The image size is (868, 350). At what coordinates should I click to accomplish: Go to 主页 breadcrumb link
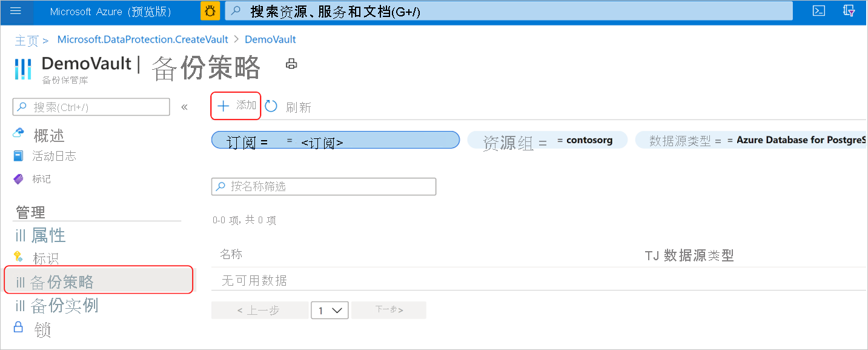pyautogui.click(x=27, y=41)
